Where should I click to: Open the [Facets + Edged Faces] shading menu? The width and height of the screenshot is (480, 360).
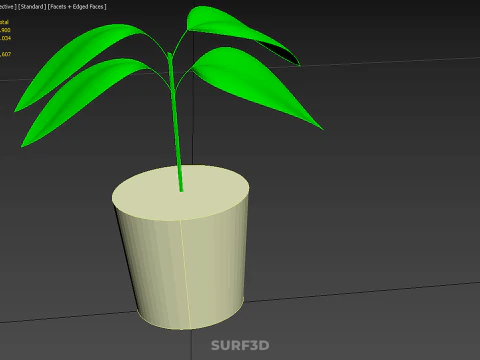point(77,7)
